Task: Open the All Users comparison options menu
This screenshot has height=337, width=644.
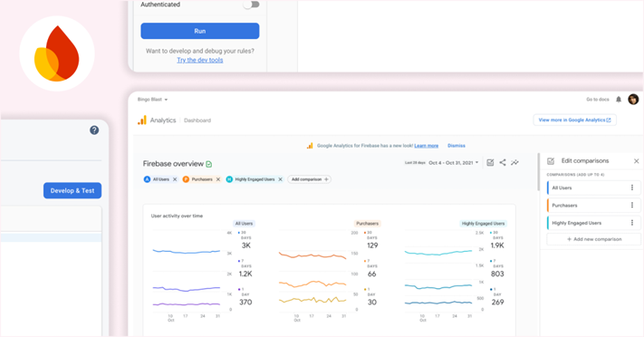Action: (x=632, y=188)
